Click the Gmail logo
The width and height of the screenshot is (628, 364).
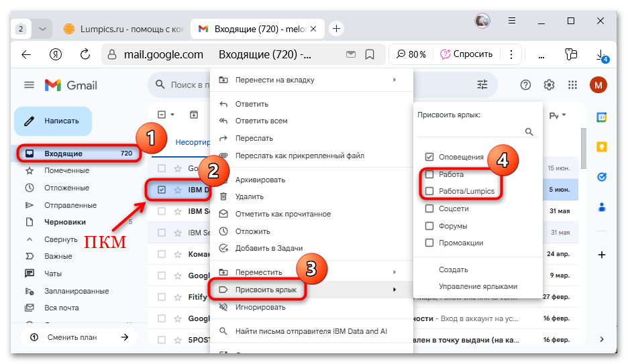coord(71,85)
